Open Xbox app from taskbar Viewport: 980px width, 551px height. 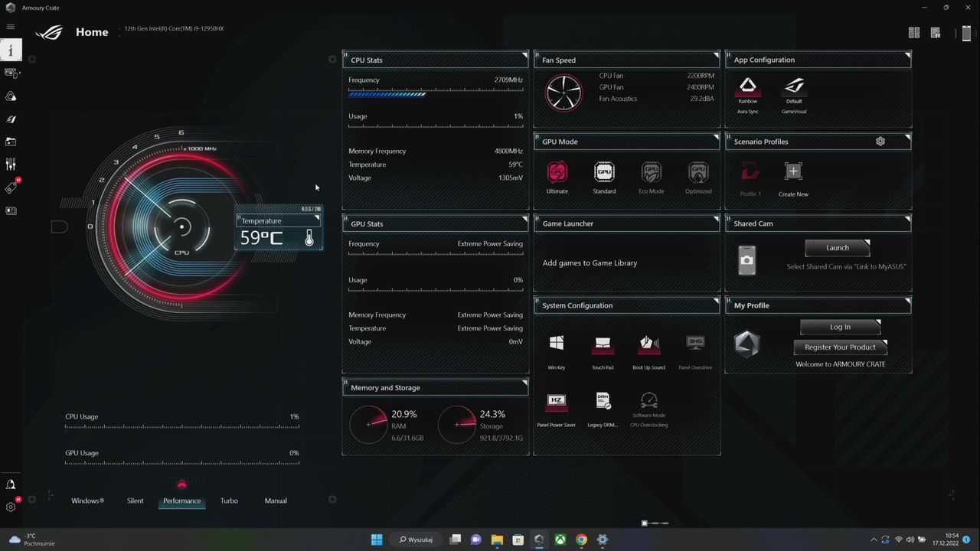[560, 540]
